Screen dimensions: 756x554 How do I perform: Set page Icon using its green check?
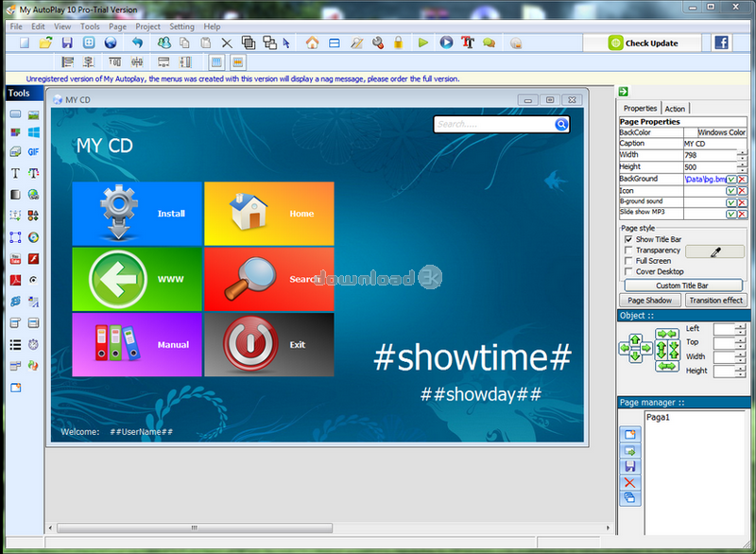(x=730, y=191)
